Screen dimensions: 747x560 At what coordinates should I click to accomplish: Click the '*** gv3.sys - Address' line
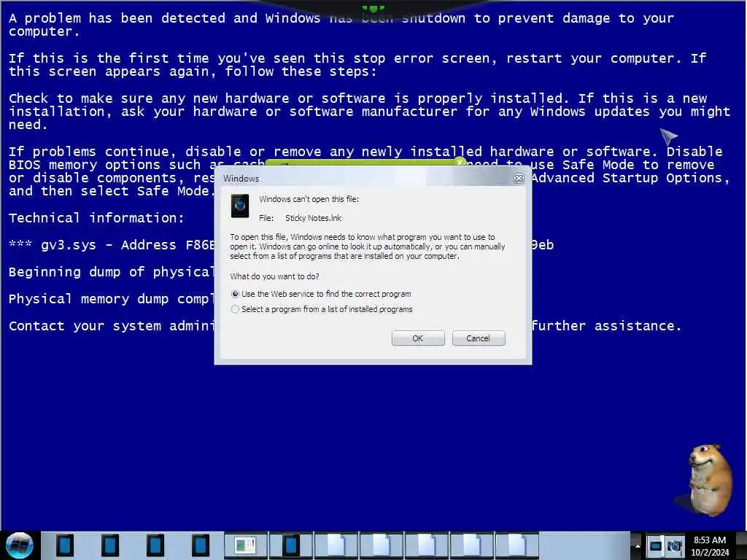[x=112, y=245]
